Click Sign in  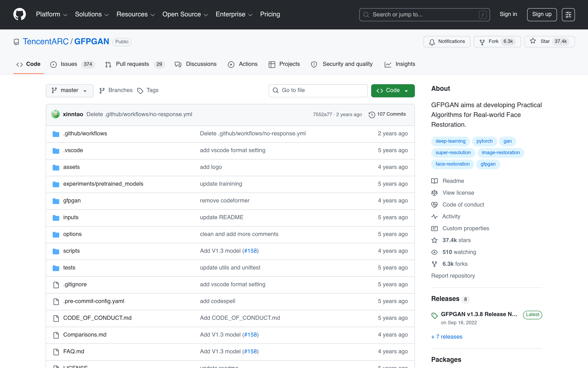[508, 14]
